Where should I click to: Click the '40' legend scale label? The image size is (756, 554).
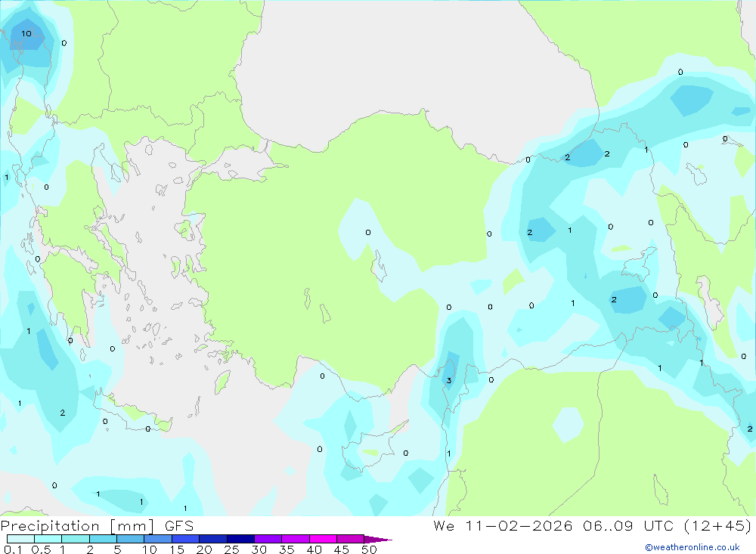click(x=314, y=549)
